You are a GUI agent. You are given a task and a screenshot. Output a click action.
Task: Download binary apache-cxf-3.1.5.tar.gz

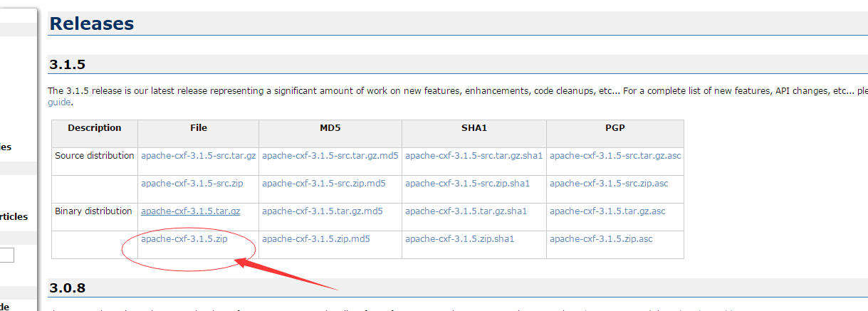point(190,211)
